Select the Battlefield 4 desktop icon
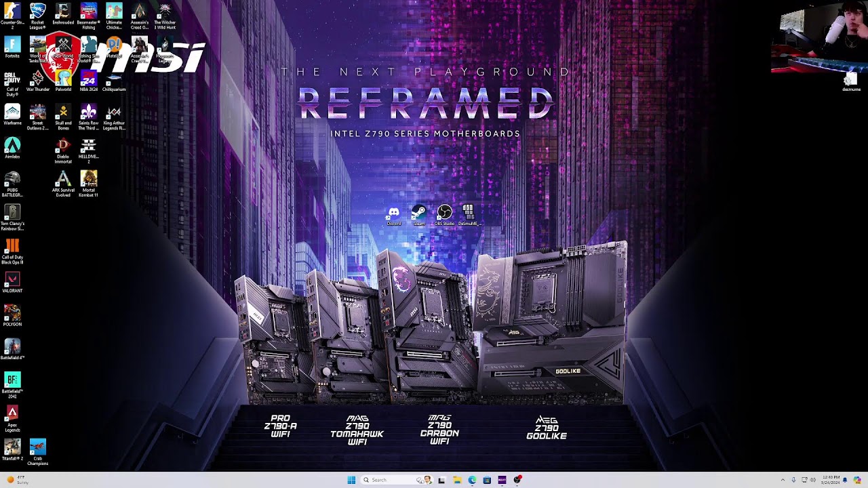 click(12, 350)
